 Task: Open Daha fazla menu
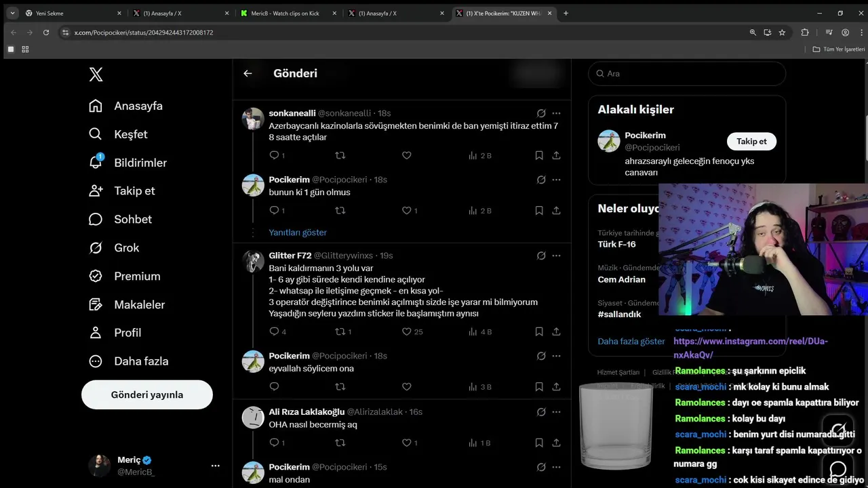tap(129, 361)
